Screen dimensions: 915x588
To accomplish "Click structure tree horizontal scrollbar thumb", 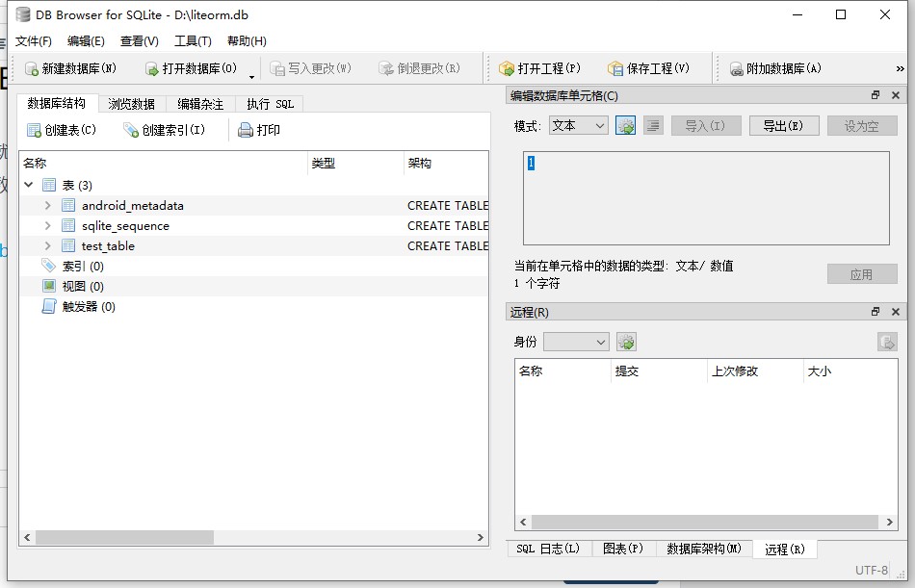I will [124, 537].
